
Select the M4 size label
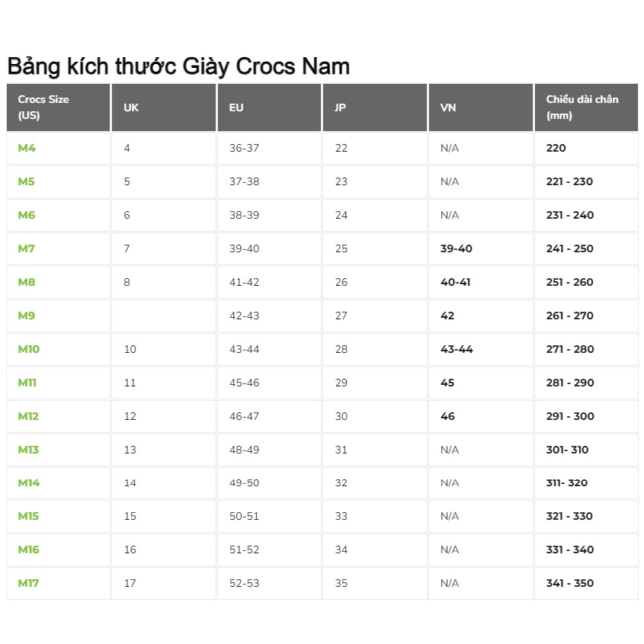[27, 149]
